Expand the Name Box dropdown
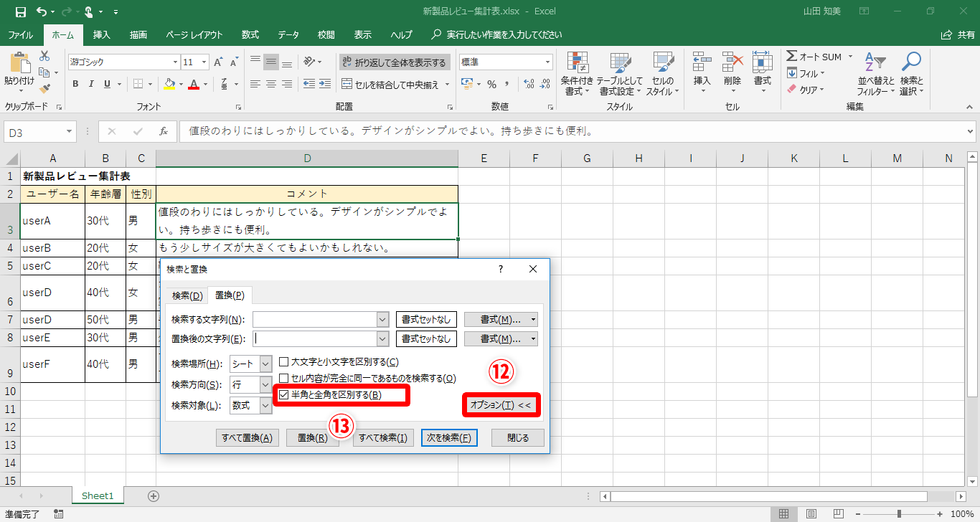Image resolution: width=980 pixels, height=522 pixels. 70,131
